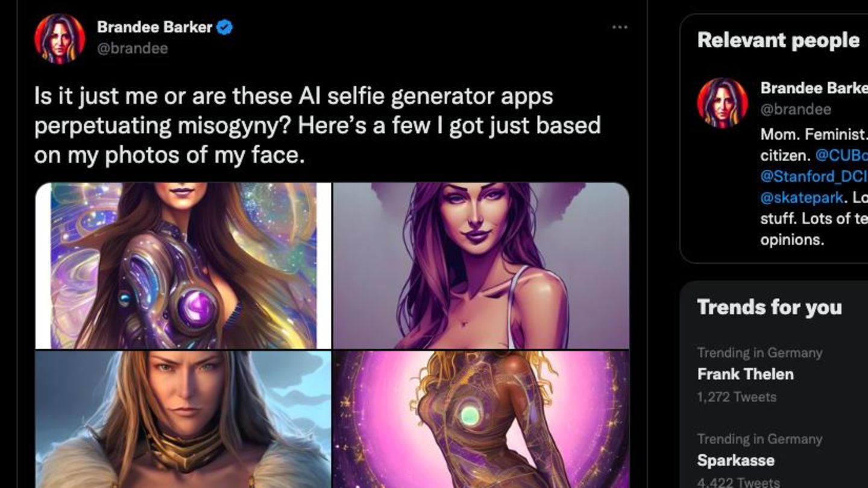Enlarge the top-left cosmic armor AI image
This screenshot has width=868, height=488.
point(183,265)
